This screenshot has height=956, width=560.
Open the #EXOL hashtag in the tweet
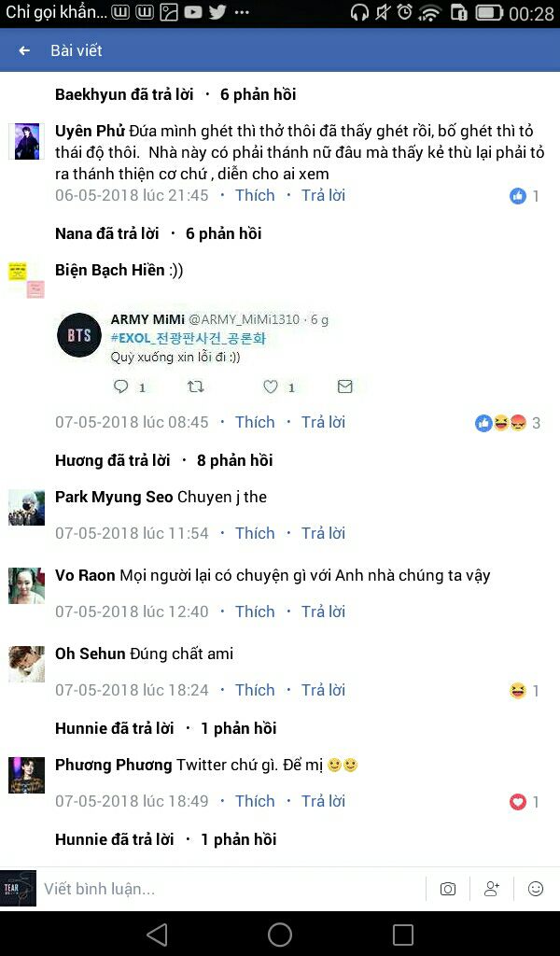point(189,338)
